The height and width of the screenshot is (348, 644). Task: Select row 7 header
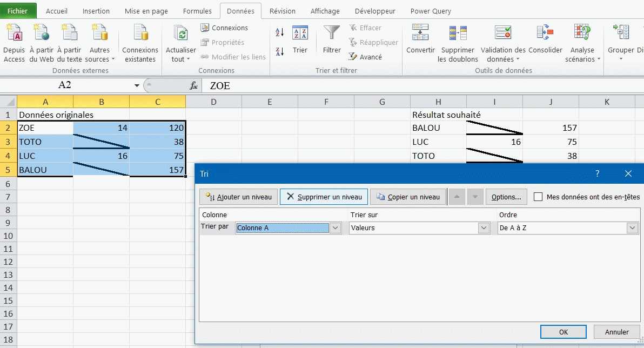coord(8,197)
